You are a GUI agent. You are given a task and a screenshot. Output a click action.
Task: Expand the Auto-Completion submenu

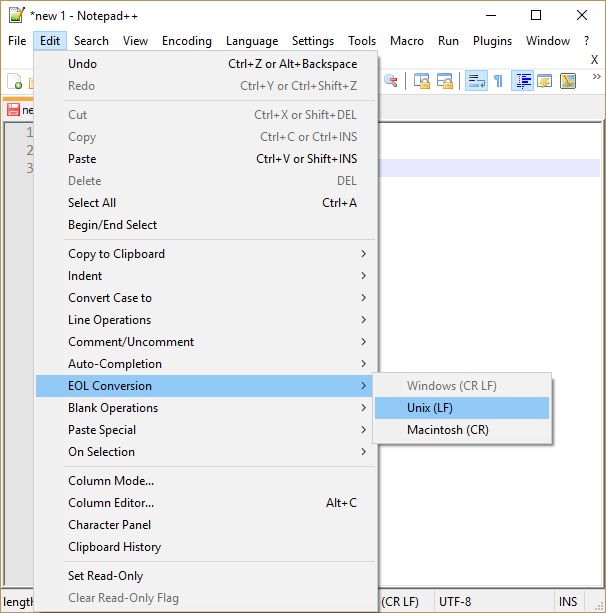(206, 364)
